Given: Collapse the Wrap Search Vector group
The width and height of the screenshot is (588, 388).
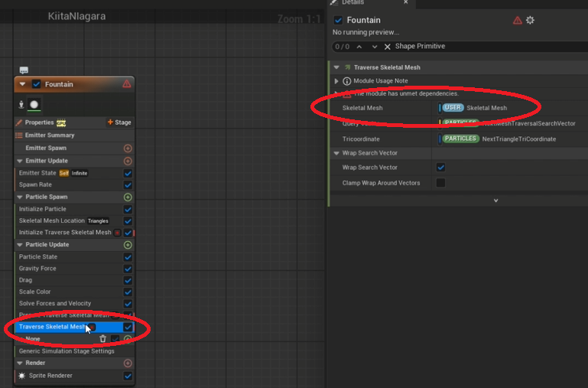Looking at the screenshot, I should [336, 153].
